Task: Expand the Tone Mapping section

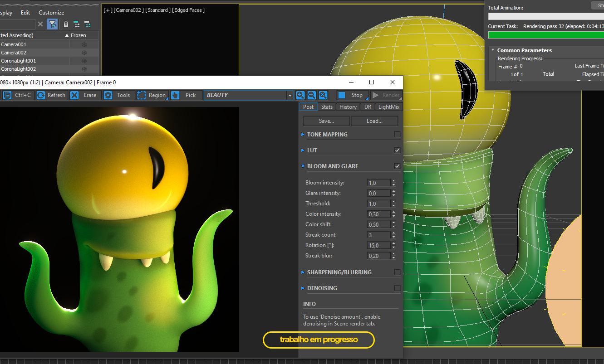Action: coord(303,135)
